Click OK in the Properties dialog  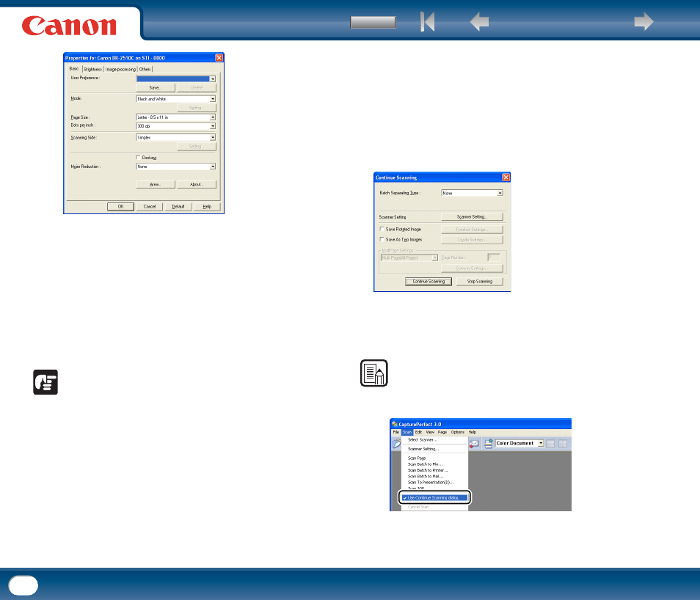click(x=120, y=206)
